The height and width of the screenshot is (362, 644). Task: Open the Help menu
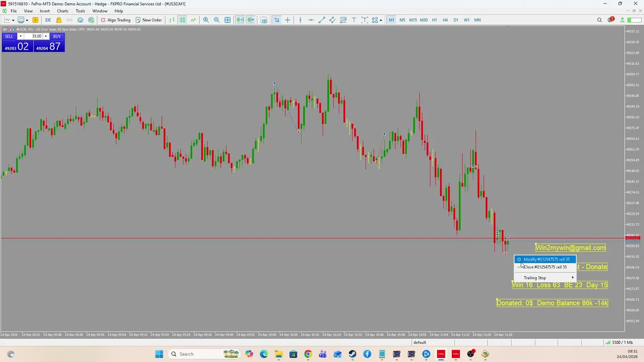[x=119, y=11]
